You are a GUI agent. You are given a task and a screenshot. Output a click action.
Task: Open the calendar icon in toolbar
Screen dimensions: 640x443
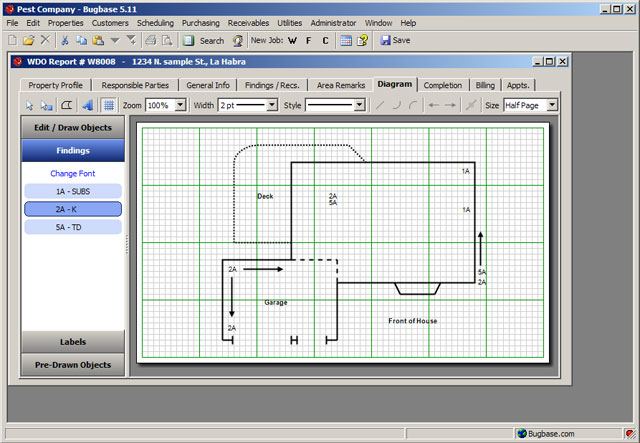pyautogui.click(x=345, y=41)
